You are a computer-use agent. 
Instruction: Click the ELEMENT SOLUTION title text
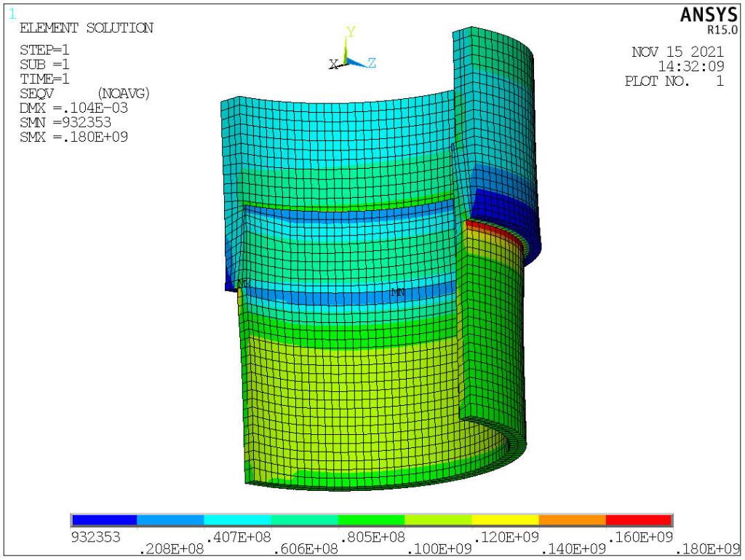(x=86, y=28)
